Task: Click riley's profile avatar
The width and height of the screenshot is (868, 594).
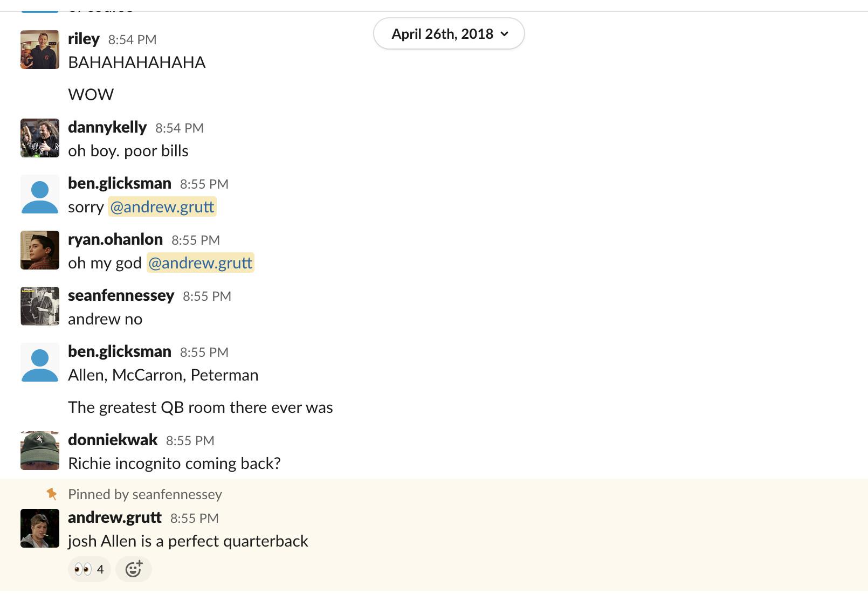Action: tap(39, 50)
